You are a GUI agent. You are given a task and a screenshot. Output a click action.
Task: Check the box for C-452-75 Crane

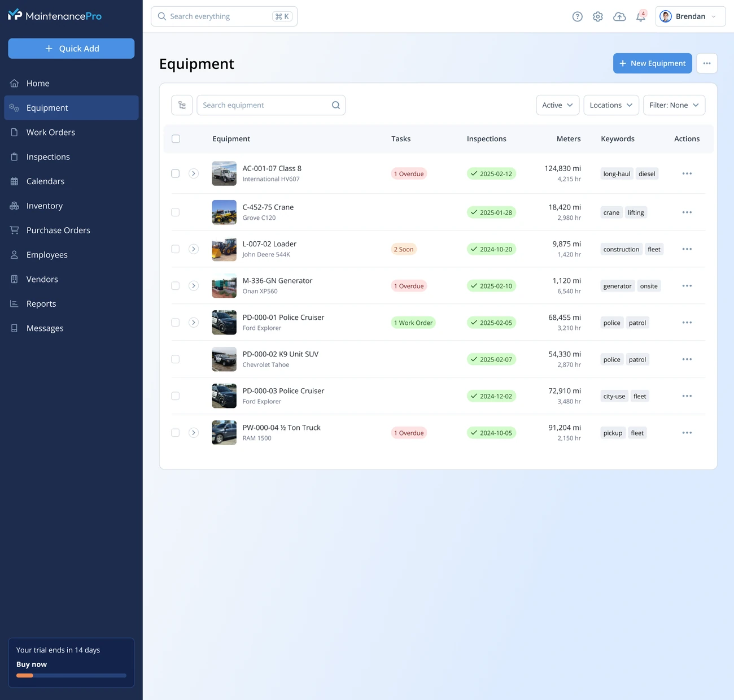(176, 212)
